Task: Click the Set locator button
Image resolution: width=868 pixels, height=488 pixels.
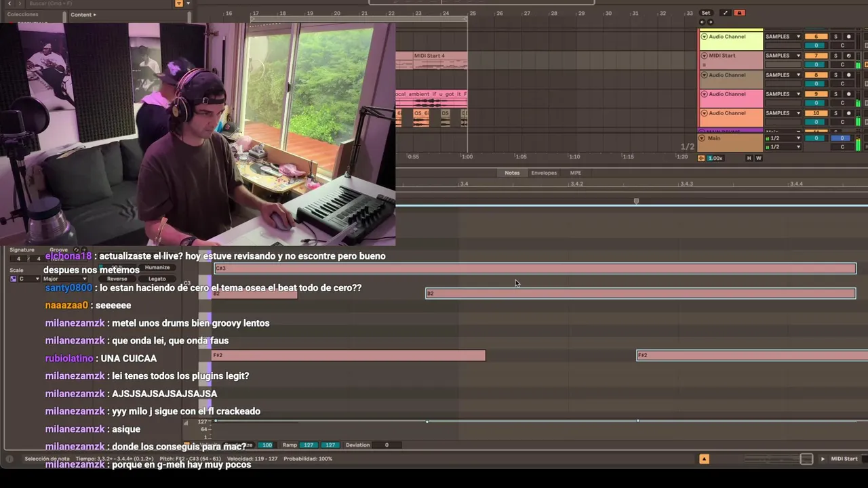Action: pos(706,13)
